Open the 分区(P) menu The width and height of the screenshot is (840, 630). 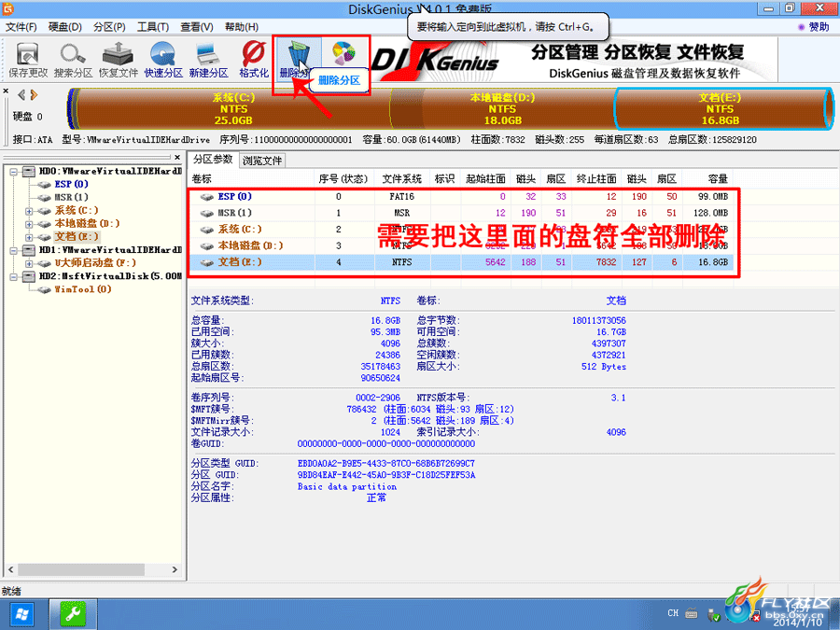[x=109, y=27]
